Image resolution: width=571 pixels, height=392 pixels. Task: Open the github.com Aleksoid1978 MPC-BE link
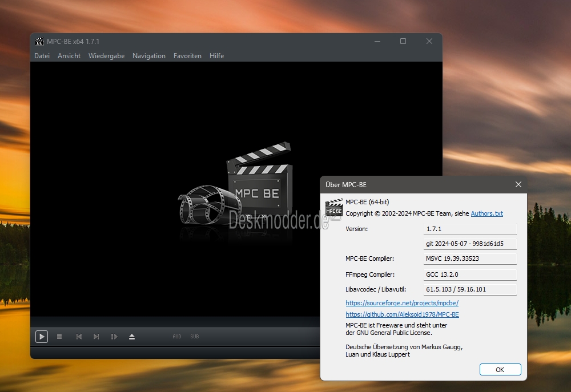402,314
